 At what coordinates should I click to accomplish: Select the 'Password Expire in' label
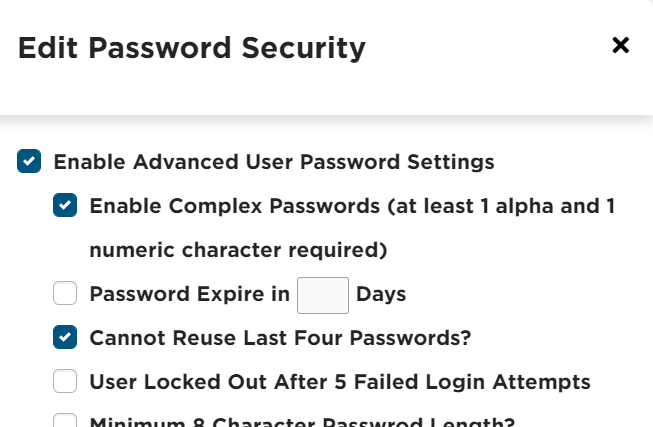click(190, 294)
